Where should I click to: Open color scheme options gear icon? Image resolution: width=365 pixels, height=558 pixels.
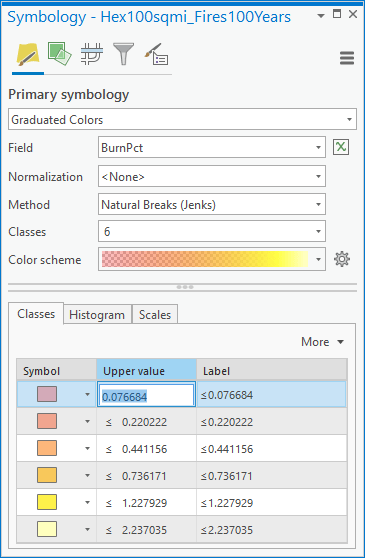pos(342,259)
